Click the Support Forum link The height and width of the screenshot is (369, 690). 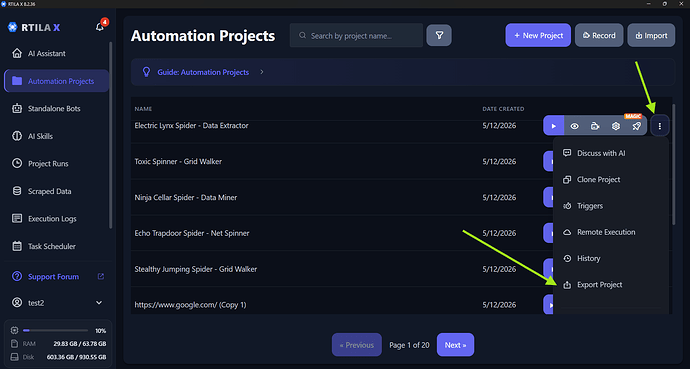53,277
